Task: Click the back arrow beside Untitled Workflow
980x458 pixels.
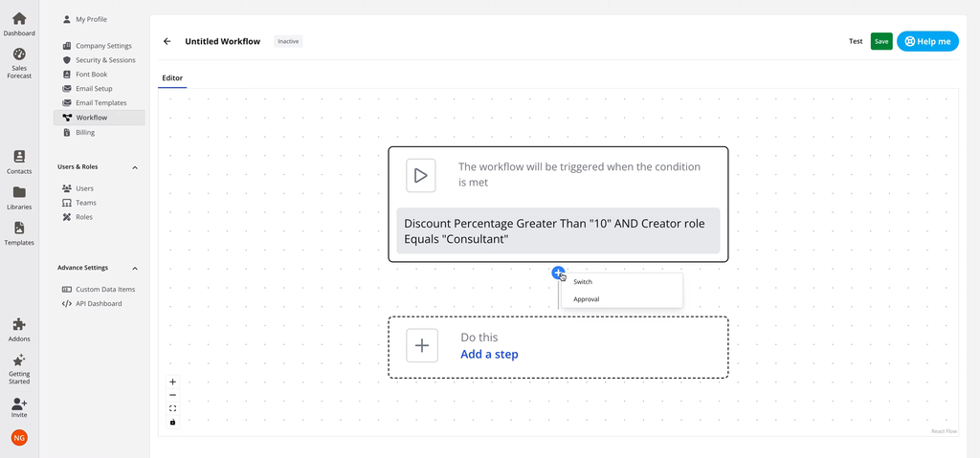Action: [167, 42]
